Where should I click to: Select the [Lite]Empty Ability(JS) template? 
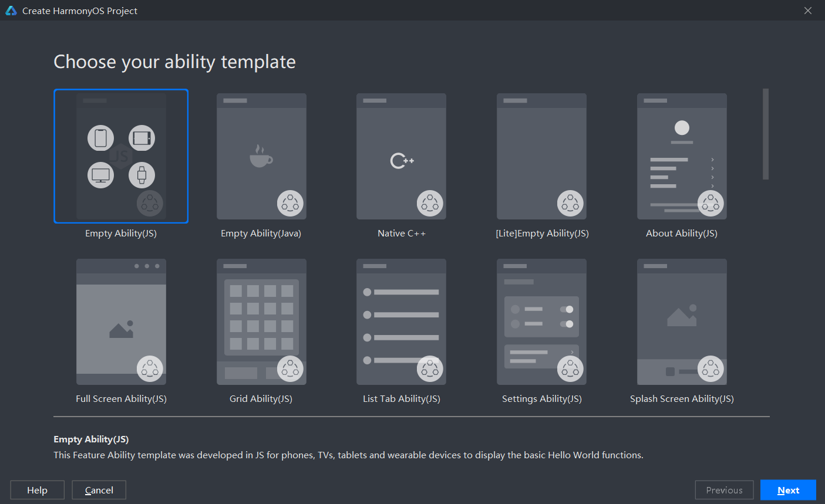point(541,156)
